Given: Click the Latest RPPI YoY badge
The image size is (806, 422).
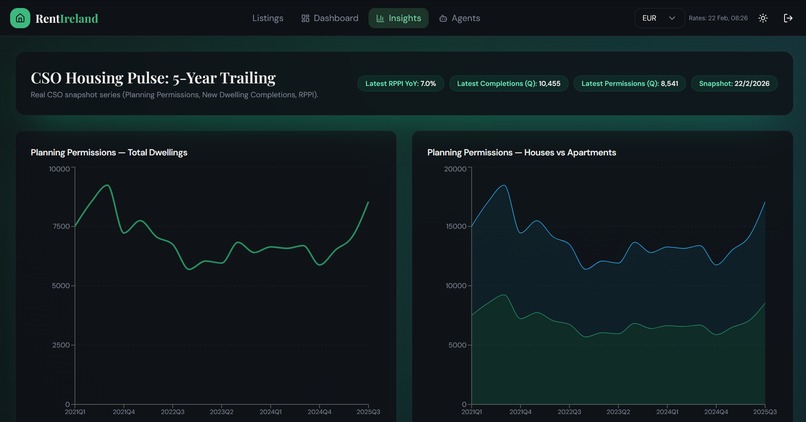Looking at the screenshot, I should (x=400, y=83).
